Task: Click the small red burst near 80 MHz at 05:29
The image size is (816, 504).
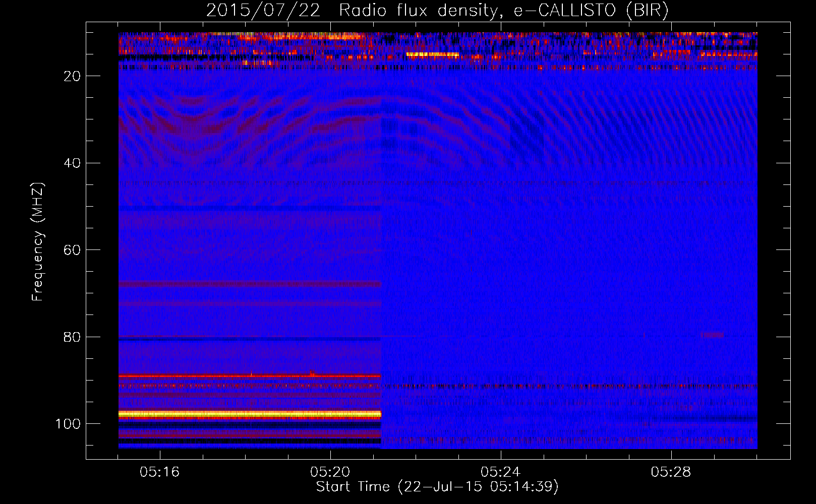Action: pyautogui.click(x=713, y=335)
